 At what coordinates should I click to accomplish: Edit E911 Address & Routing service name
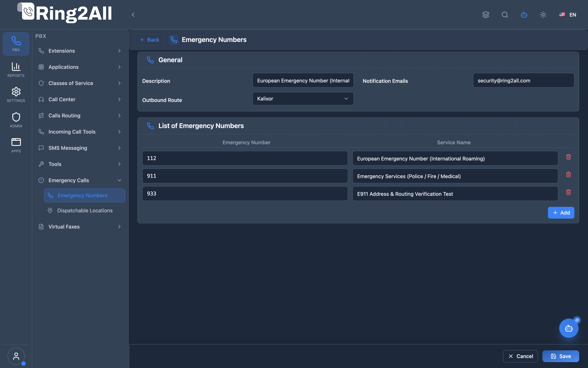[455, 194]
